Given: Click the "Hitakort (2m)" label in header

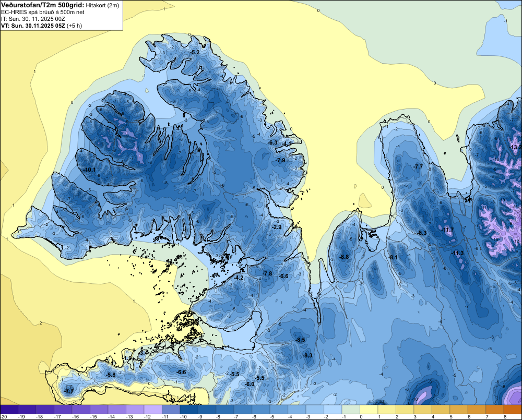Looking at the screenshot, I should pos(102,5).
